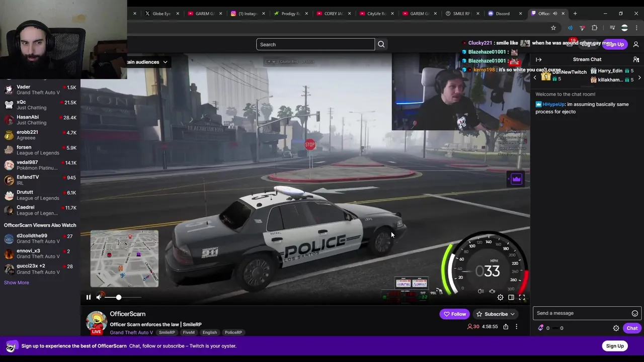Expand the audiences dropdown overlay
Image resolution: width=644 pixels, height=362 pixels.
click(x=147, y=62)
